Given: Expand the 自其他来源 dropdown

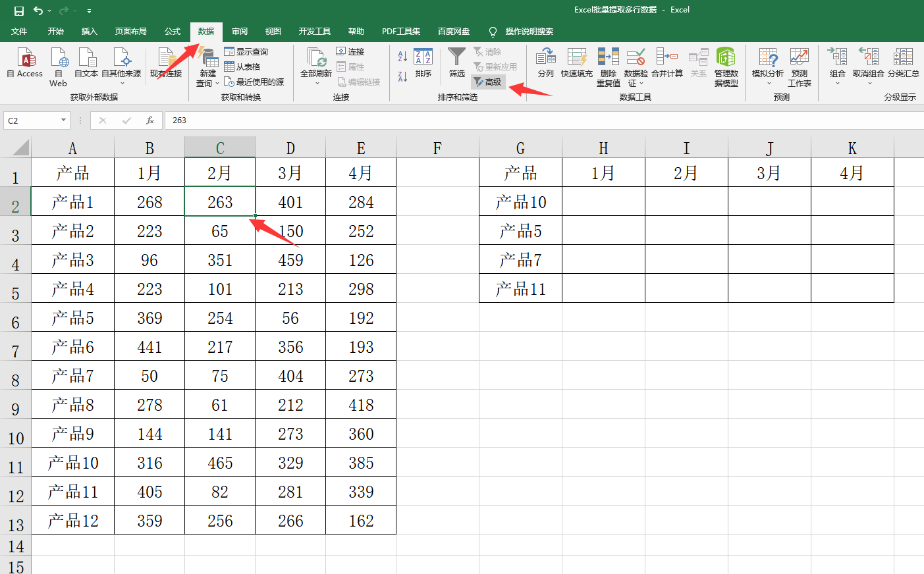Looking at the screenshot, I should 121,84.
